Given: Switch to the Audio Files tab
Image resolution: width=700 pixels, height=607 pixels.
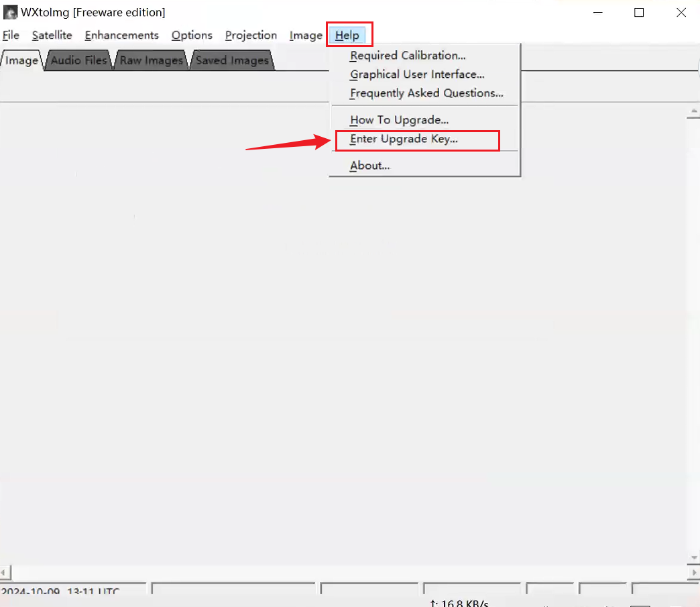Looking at the screenshot, I should [79, 60].
